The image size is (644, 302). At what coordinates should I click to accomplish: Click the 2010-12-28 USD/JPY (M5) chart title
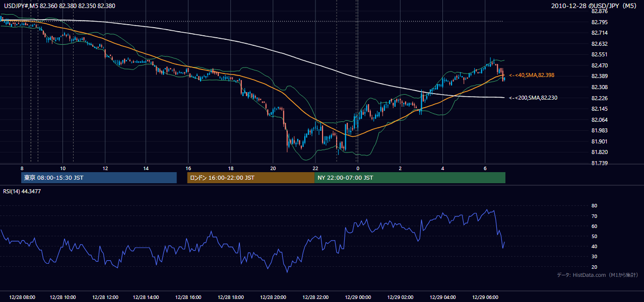pos(595,6)
